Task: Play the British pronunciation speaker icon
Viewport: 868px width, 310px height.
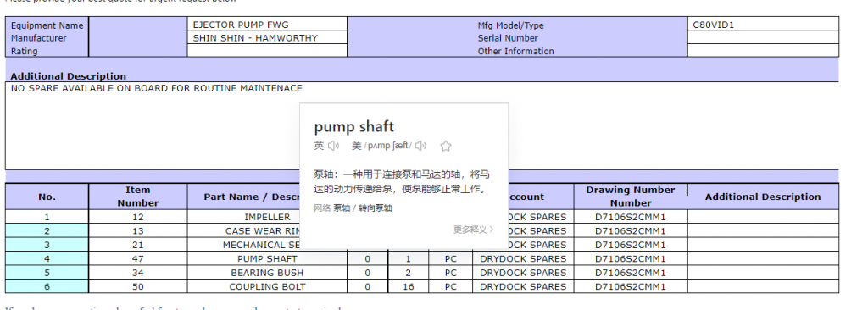Action: click(332, 146)
